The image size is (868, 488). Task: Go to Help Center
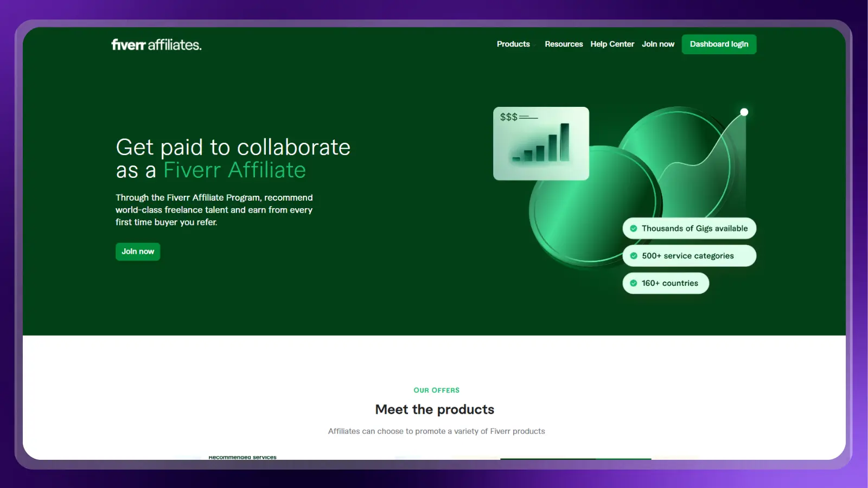point(612,44)
